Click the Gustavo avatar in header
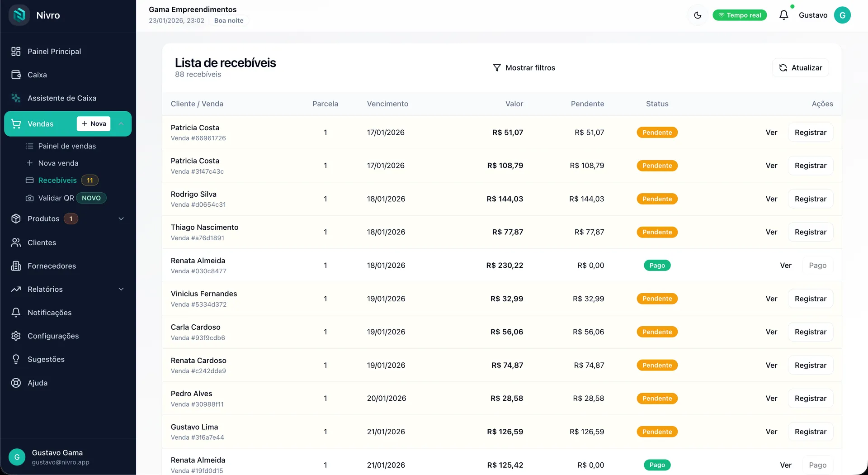 tap(842, 15)
